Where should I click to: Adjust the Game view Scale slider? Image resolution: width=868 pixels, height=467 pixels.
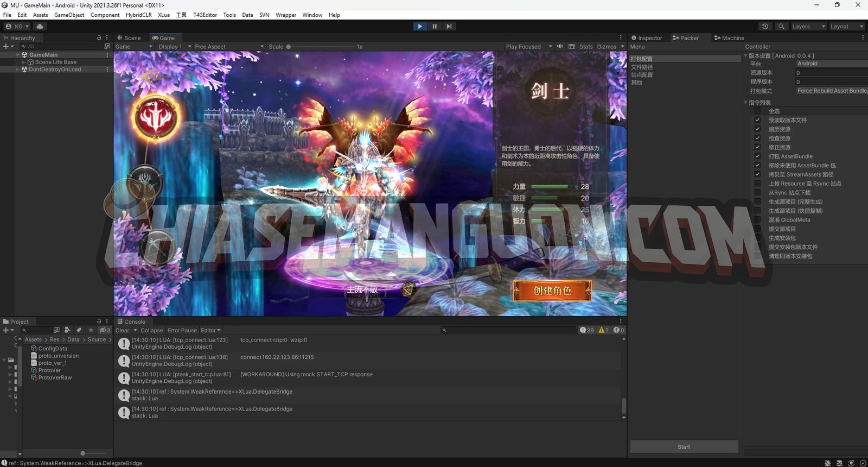(289, 47)
